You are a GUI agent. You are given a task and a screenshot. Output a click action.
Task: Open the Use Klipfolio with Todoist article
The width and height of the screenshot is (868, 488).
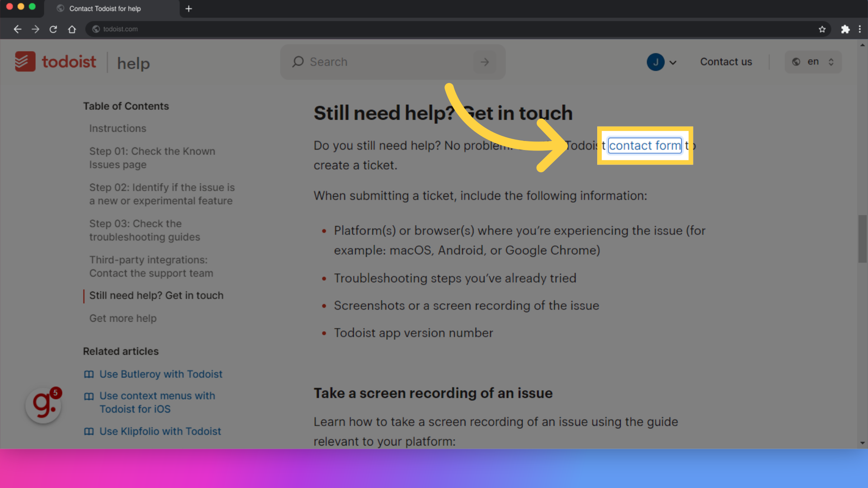[x=160, y=431]
